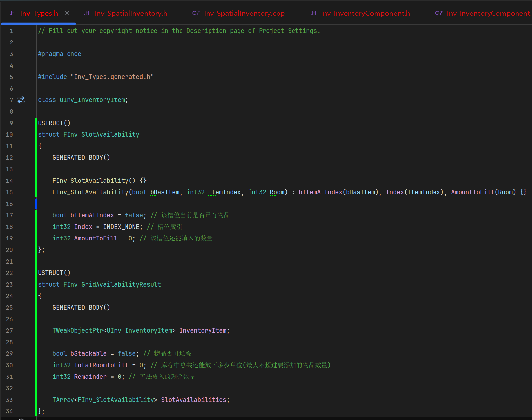Click GENERATED_BODY() on line 25
532x420 pixels.
81,308
